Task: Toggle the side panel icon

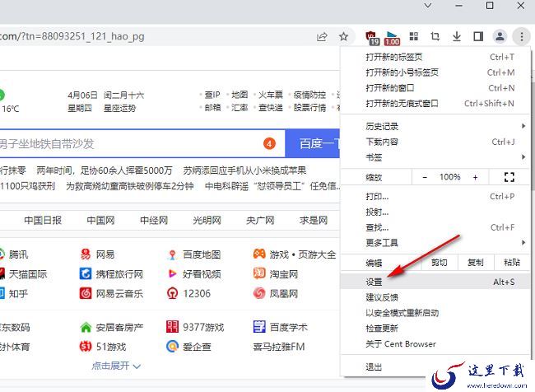Action: click(x=478, y=36)
